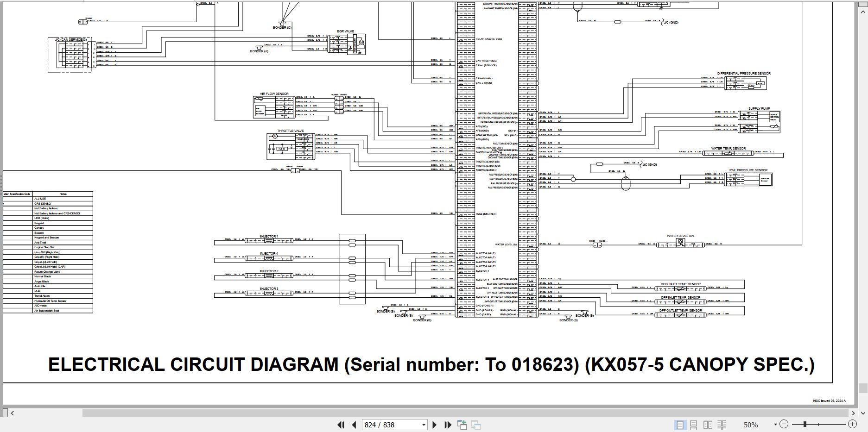The height and width of the screenshot is (432, 868).
Task: Switch to two-page facing view
Action: pos(708,425)
